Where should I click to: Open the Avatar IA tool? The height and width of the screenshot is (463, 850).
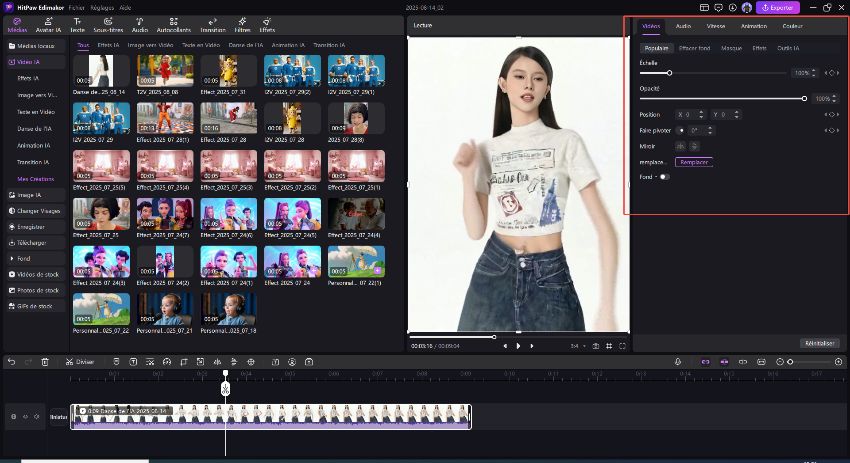(48, 25)
